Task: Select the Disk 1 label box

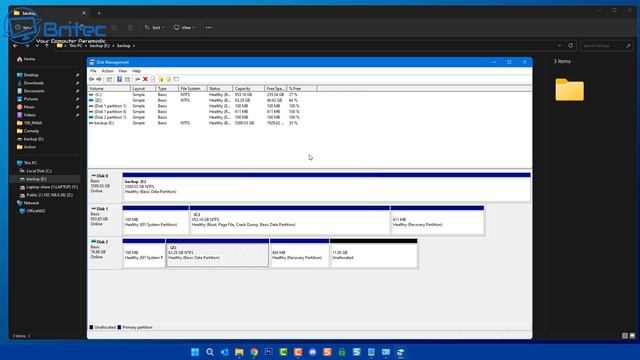Action: tap(105, 220)
